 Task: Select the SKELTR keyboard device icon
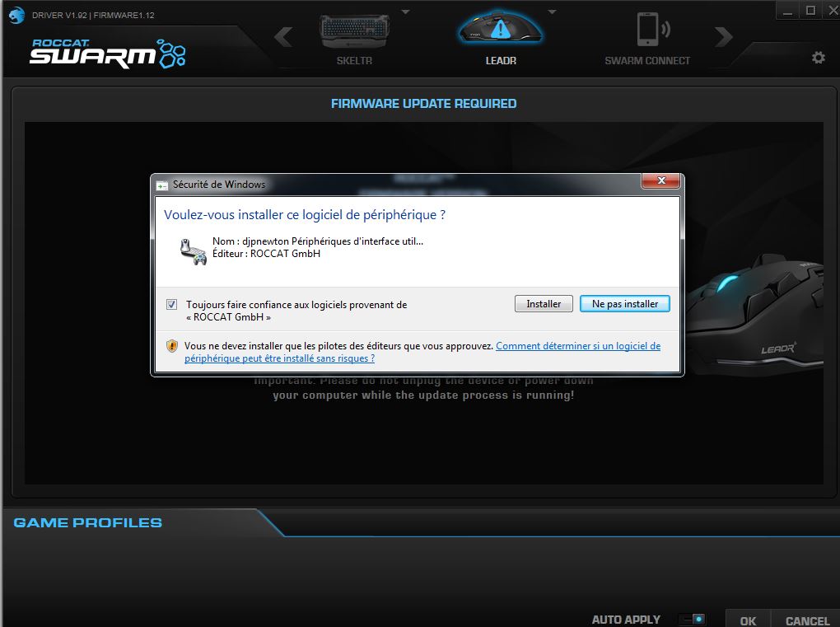(353, 29)
